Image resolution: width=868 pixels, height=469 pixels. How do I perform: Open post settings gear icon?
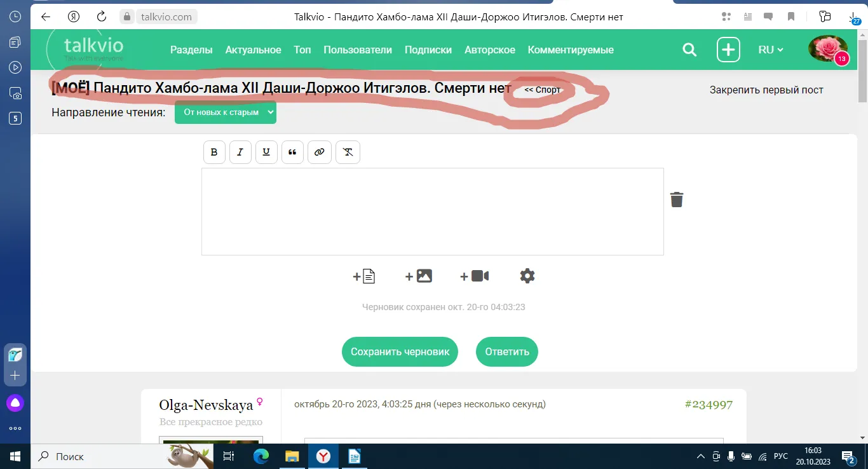tap(527, 276)
